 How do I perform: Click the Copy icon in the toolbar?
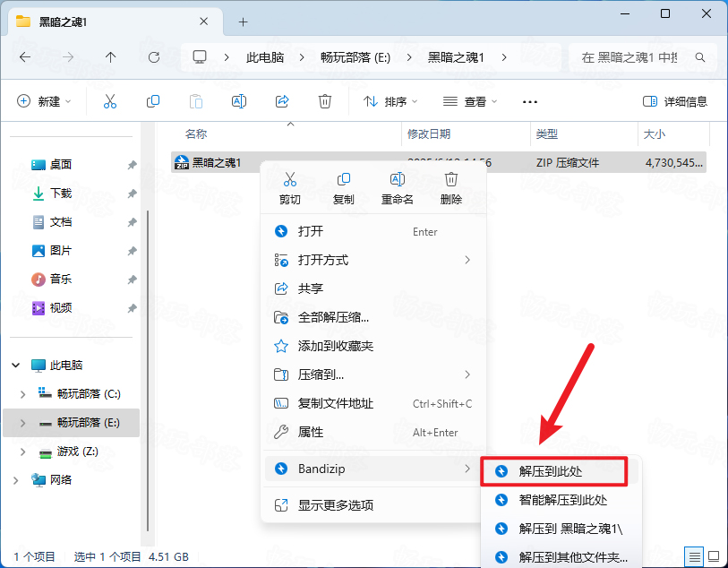[x=153, y=101]
